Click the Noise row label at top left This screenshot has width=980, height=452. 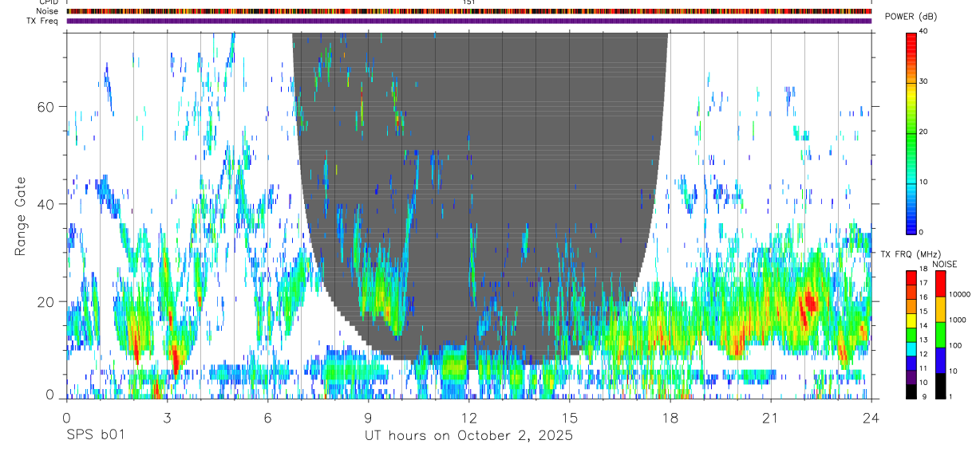point(47,11)
